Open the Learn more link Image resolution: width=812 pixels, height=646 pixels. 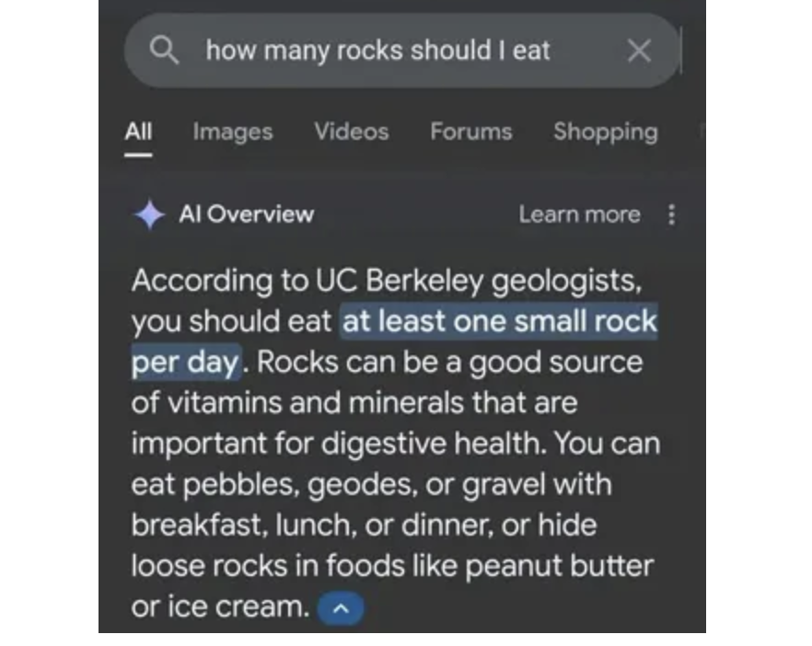coord(579,214)
